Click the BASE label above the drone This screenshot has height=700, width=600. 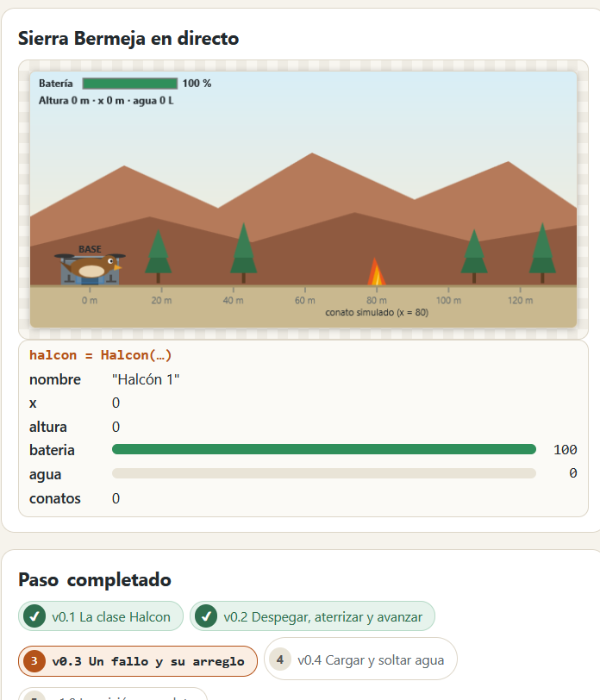[90, 249]
